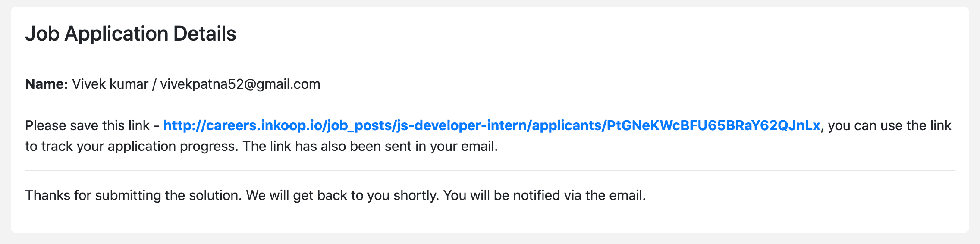Click the Job Application Details heading
The height and width of the screenshot is (244, 980).
[131, 33]
